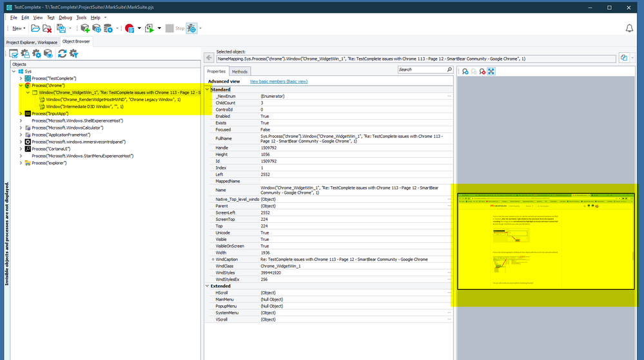Expand the WndCaption property row
Screen dimensions: 644x360
pyautogui.click(x=213, y=260)
